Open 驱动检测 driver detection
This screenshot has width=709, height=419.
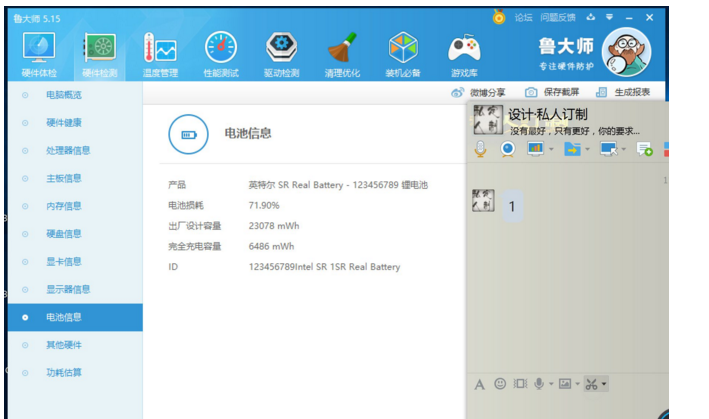[x=280, y=53]
